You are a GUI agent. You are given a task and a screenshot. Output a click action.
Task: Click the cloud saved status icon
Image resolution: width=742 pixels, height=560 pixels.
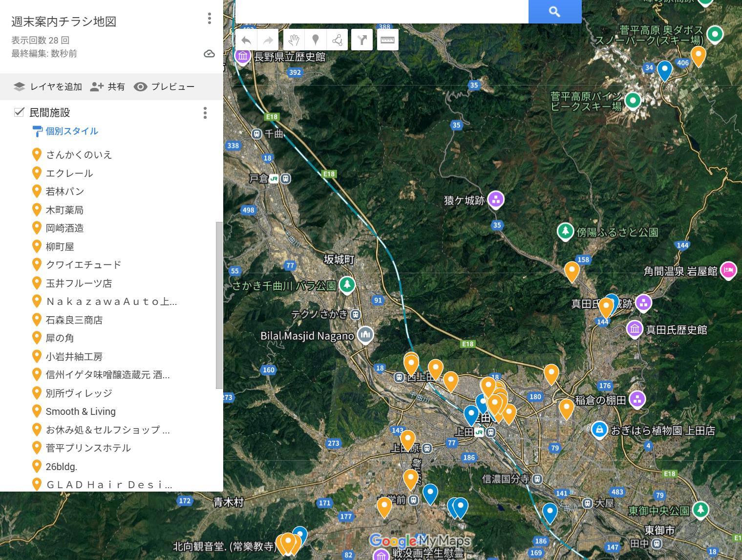point(209,54)
